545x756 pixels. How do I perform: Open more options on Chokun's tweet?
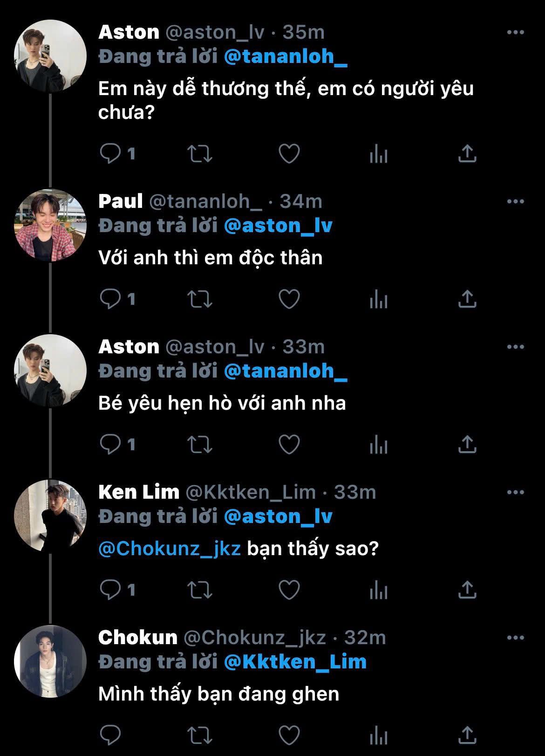tap(515, 638)
